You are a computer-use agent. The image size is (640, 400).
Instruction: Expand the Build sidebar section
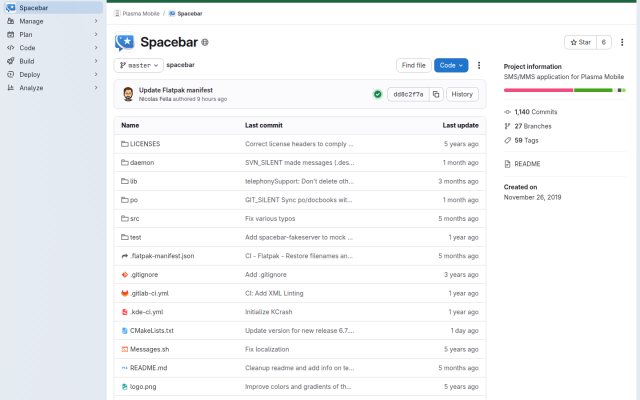tap(52, 61)
